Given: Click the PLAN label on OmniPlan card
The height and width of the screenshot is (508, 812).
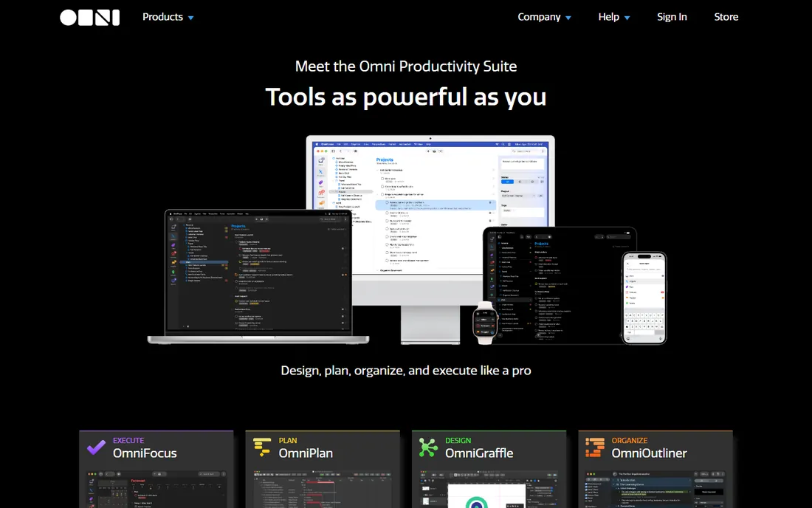Looking at the screenshot, I should 287,441.
